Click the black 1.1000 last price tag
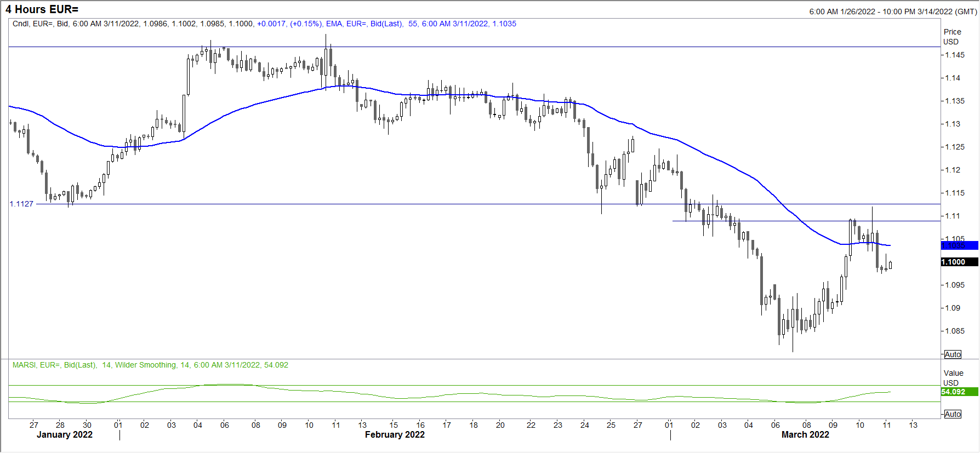 [x=959, y=262]
